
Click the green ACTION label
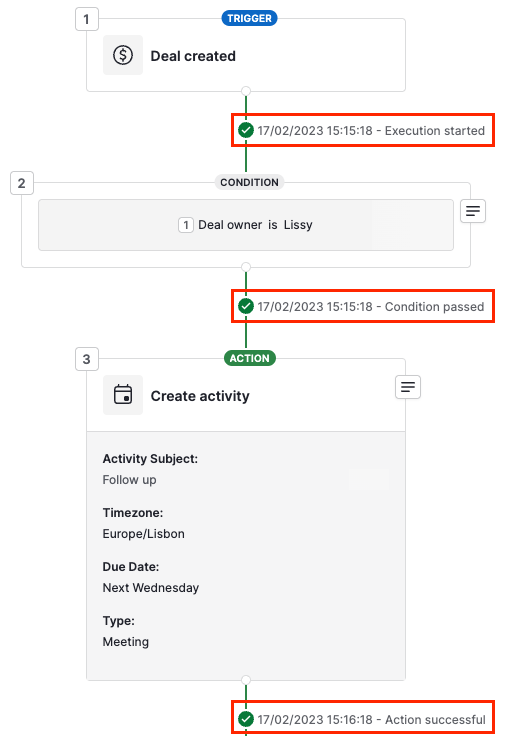(250, 358)
